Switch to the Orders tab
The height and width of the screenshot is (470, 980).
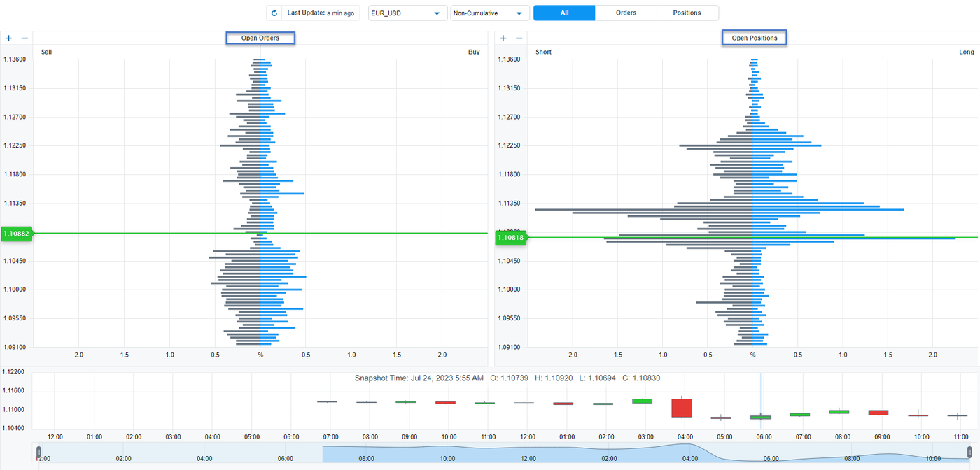626,13
